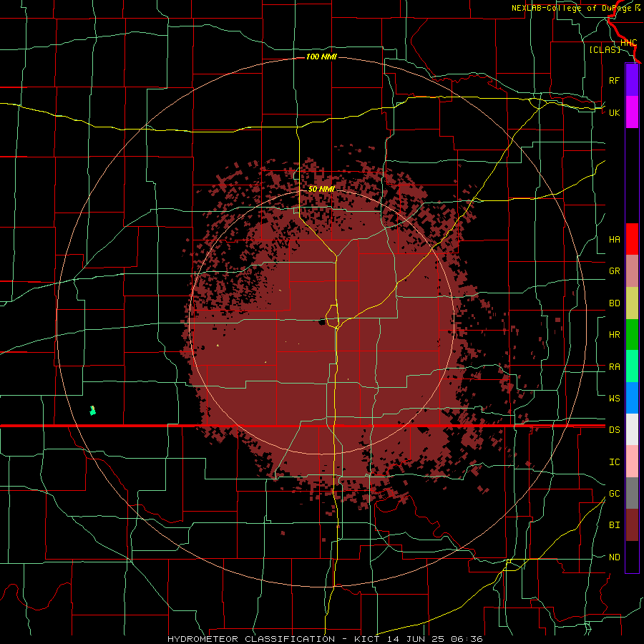
Task: Click the RA light-green legend swatch
Action: pyautogui.click(x=632, y=366)
